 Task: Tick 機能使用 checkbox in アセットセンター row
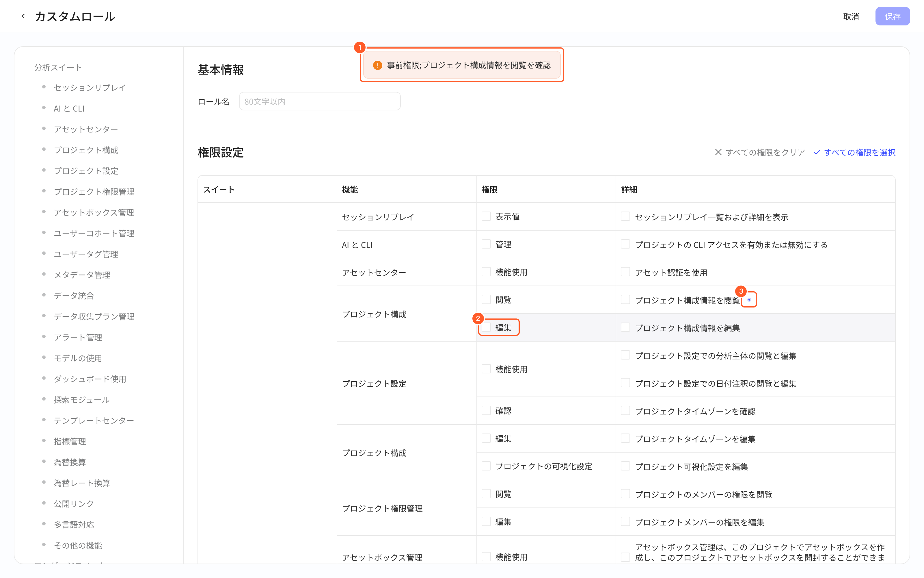click(486, 272)
